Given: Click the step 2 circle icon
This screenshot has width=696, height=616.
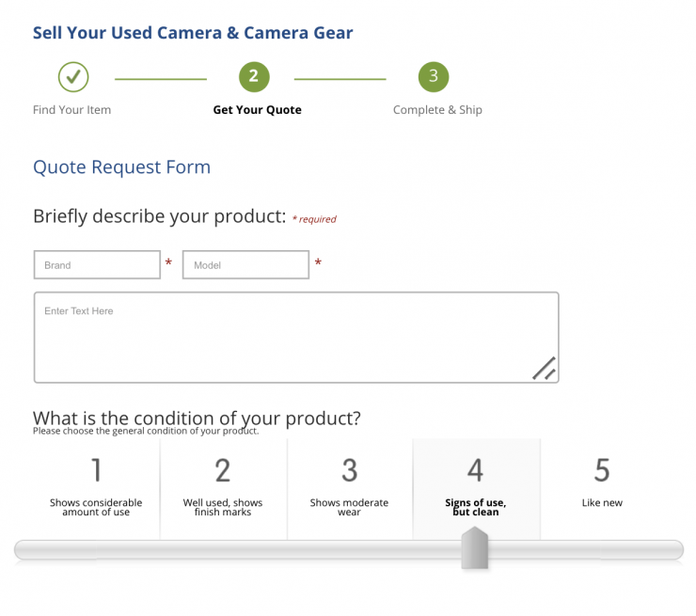Looking at the screenshot, I should [x=254, y=77].
